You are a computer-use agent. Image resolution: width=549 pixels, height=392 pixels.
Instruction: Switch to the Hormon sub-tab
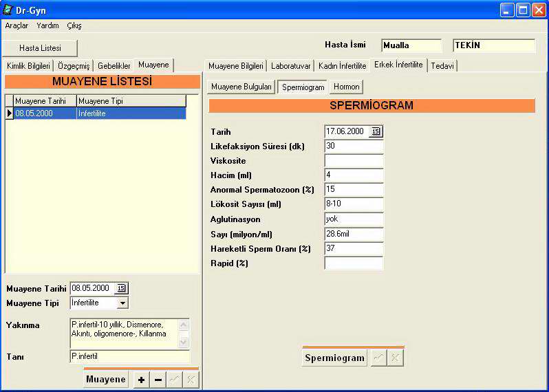[346, 87]
